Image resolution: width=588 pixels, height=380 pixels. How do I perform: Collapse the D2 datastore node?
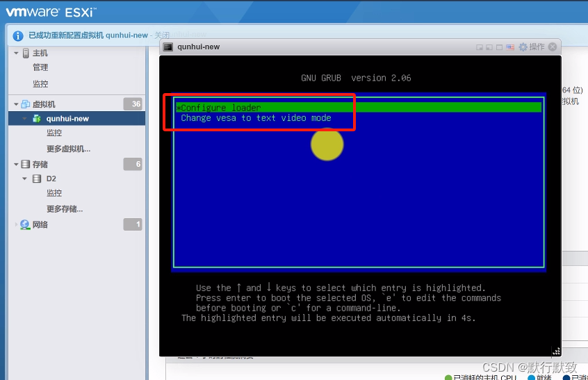25,179
